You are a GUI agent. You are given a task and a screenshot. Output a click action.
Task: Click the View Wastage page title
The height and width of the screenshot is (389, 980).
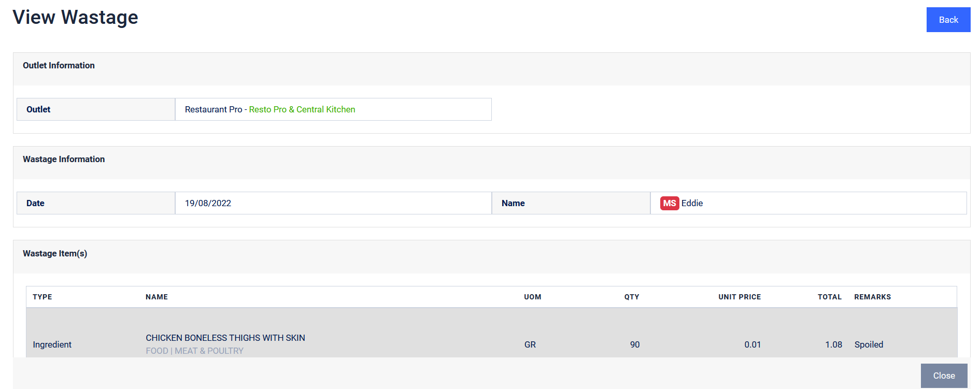[x=76, y=17]
